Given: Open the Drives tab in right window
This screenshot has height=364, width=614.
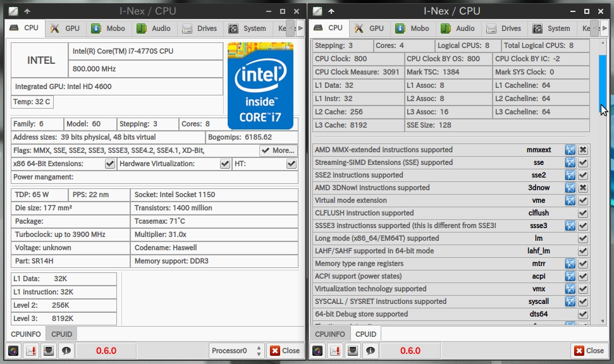Looking at the screenshot, I should click(504, 28).
